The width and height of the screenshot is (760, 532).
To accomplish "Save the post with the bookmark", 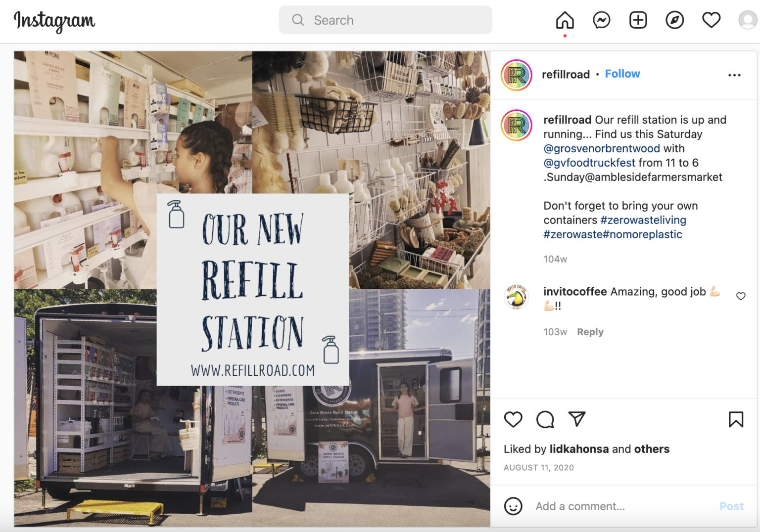I will coord(736,419).
